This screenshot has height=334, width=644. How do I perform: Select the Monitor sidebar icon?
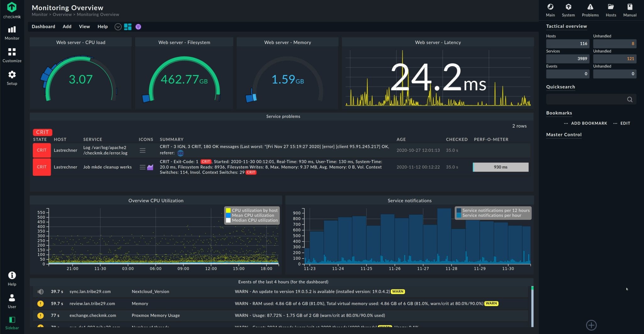tap(12, 30)
